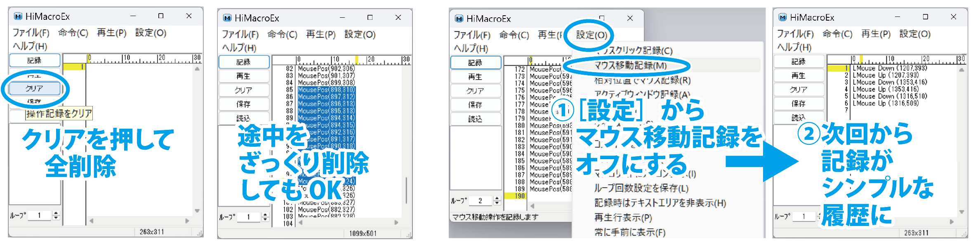Screen dimensions: 980x247
Task: Click the scroll-right arrow in the empty-list window
Action: 188,221
